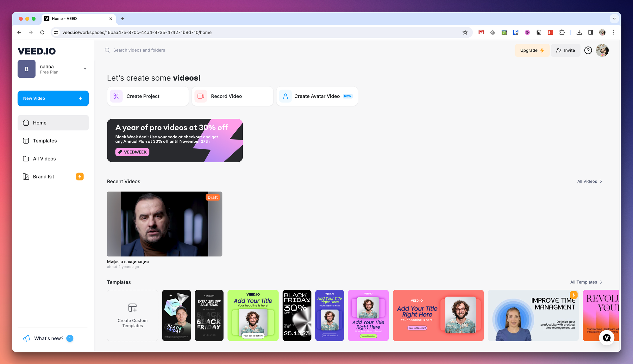The image size is (633, 364).
Task: Open the browser extensions puzzle icon
Action: (562, 32)
